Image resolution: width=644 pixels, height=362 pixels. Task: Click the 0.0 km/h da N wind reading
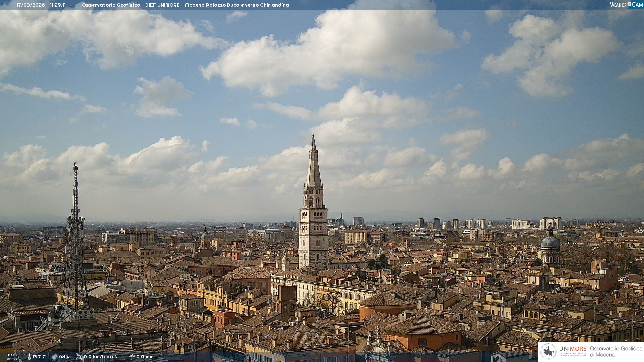101,357
